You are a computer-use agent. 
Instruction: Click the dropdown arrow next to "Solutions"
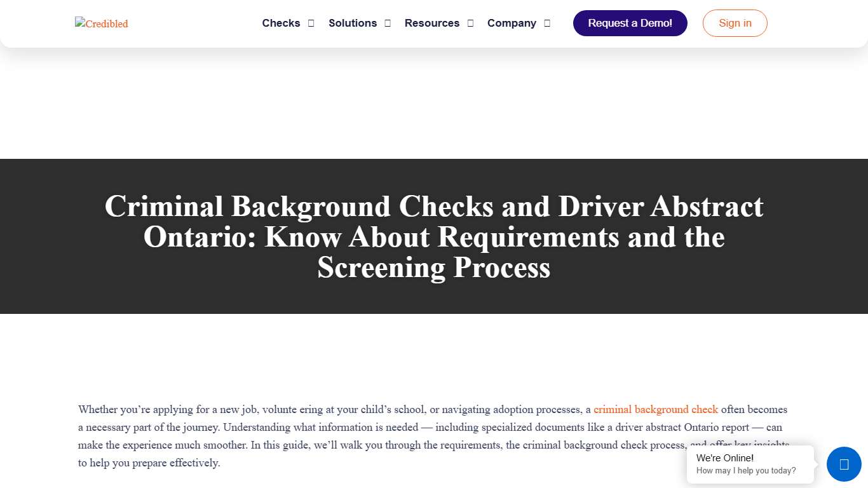388,23
